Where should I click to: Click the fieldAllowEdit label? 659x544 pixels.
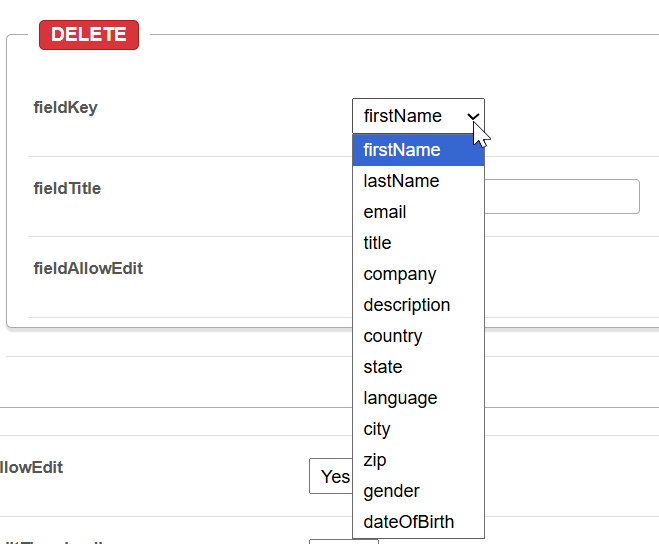pos(88,268)
